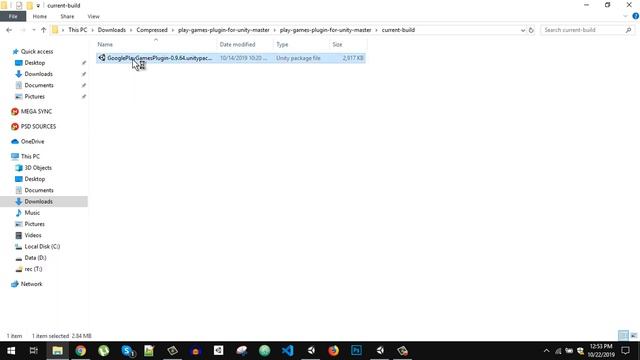Image resolution: width=640 pixels, height=360 pixels.
Task: Open Visual Studio Code from taskbar
Action: pyautogui.click(x=287, y=351)
